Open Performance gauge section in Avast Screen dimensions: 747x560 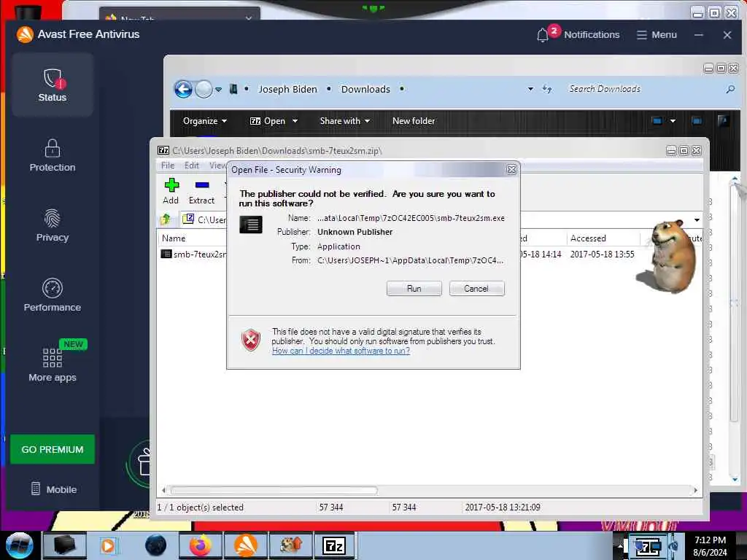click(x=53, y=295)
